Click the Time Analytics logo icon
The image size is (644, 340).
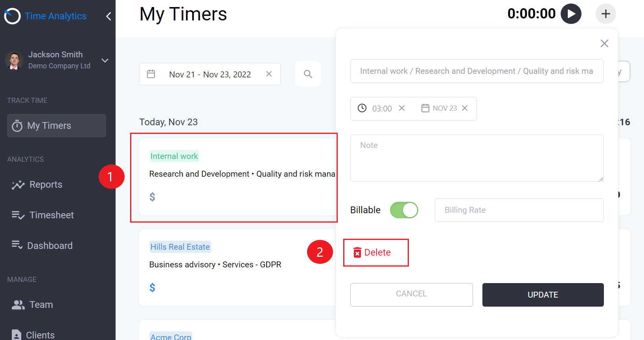pyautogui.click(x=12, y=16)
